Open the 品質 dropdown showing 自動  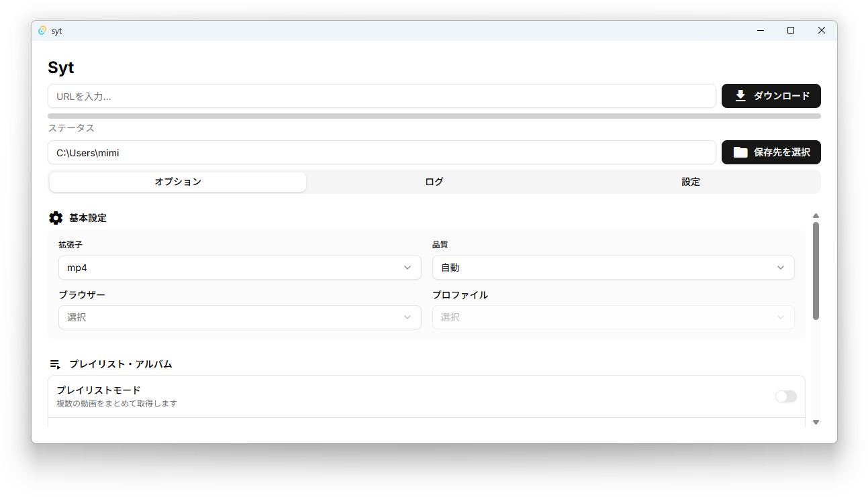612,268
